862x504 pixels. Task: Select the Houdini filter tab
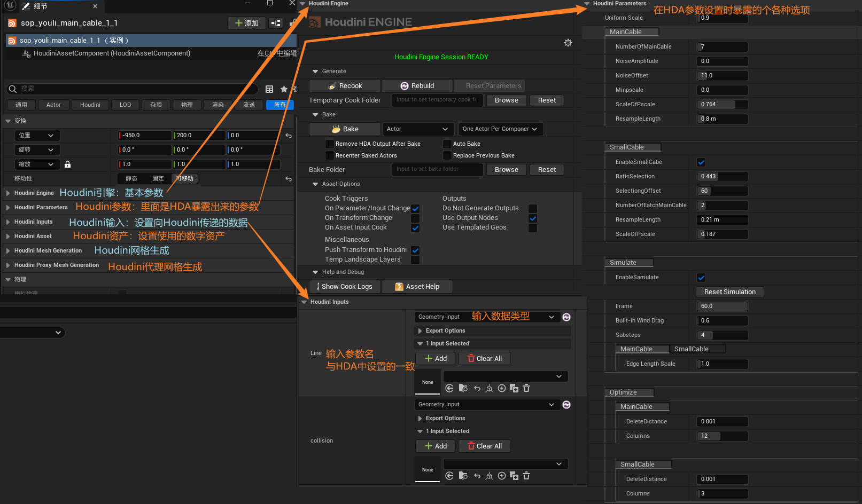[90, 105]
